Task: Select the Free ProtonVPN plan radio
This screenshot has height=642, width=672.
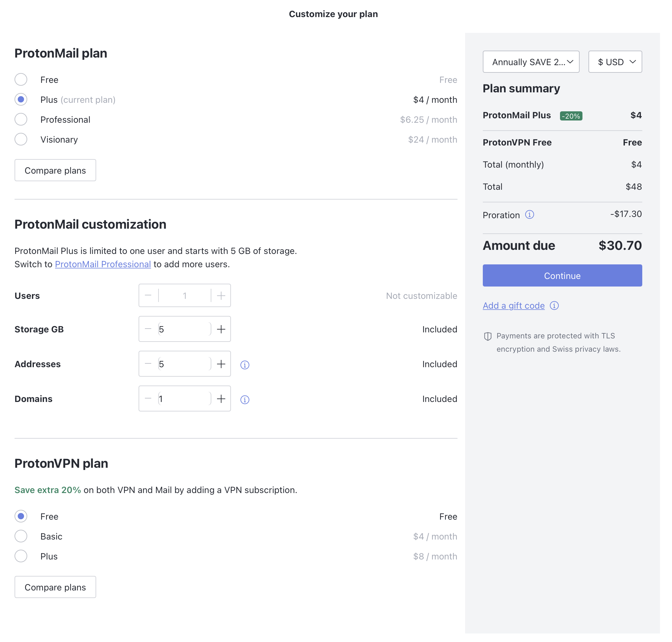Action: point(21,516)
